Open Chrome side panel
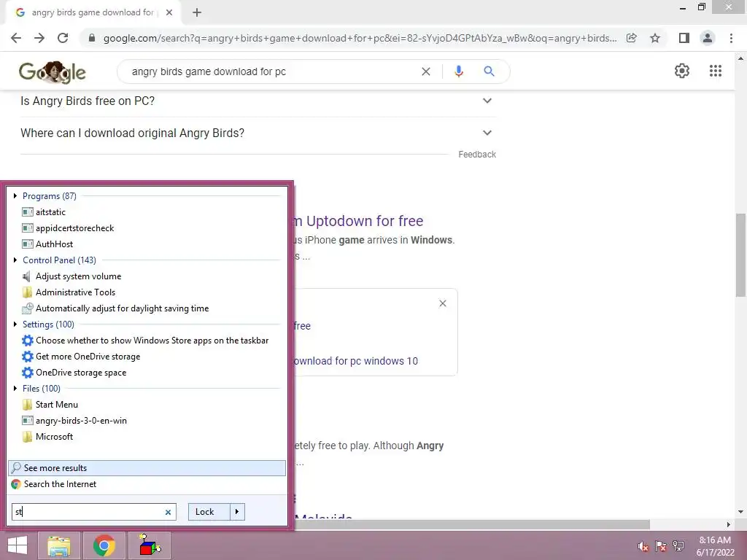This screenshot has height=560, width=747. (x=684, y=38)
